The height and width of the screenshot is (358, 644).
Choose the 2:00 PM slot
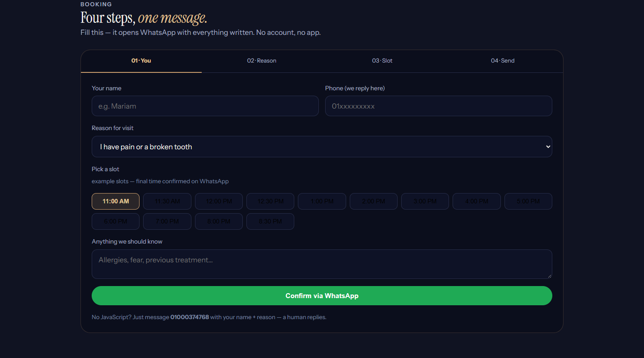point(373,201)
